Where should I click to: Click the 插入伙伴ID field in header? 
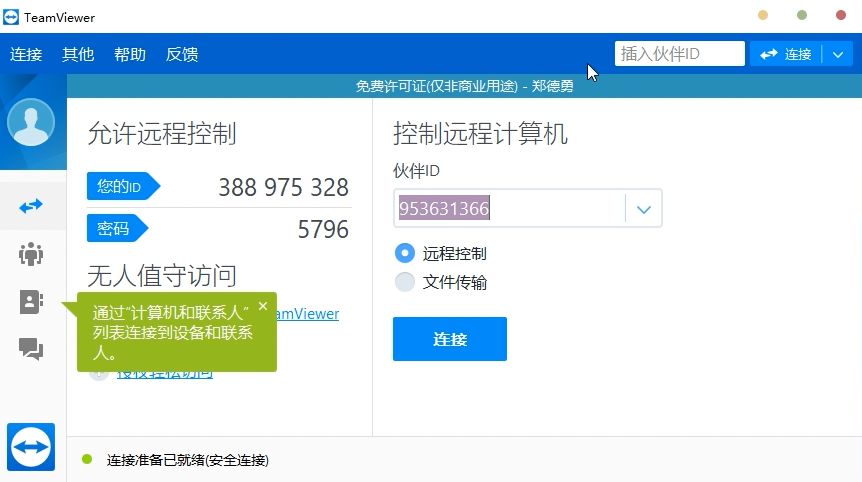click(x=679, y=54)
